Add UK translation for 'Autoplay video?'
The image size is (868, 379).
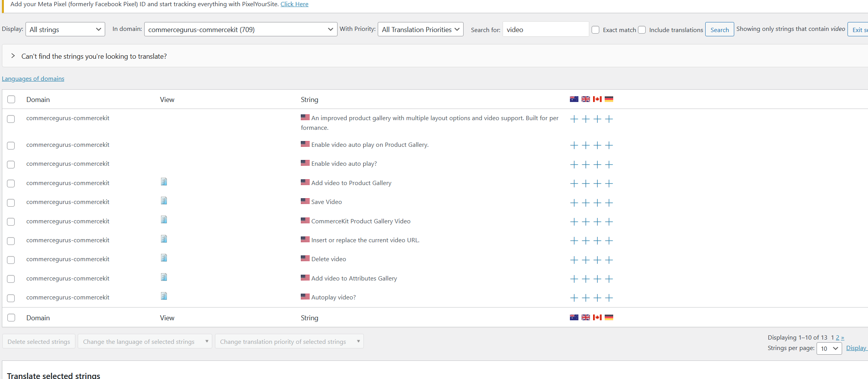click(586, 298)
